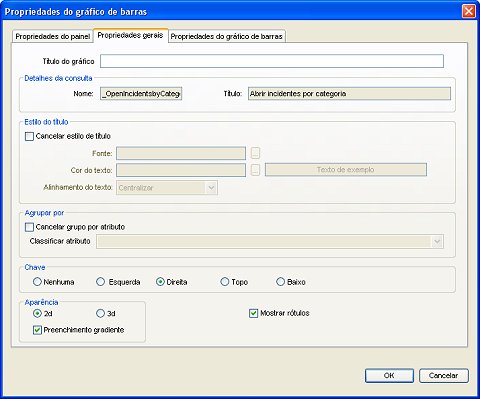Image resolution: width=480 pixels, height=399 pixels.
Task: Expand the Classificar atributo dropdown
Action: point(270,242)
